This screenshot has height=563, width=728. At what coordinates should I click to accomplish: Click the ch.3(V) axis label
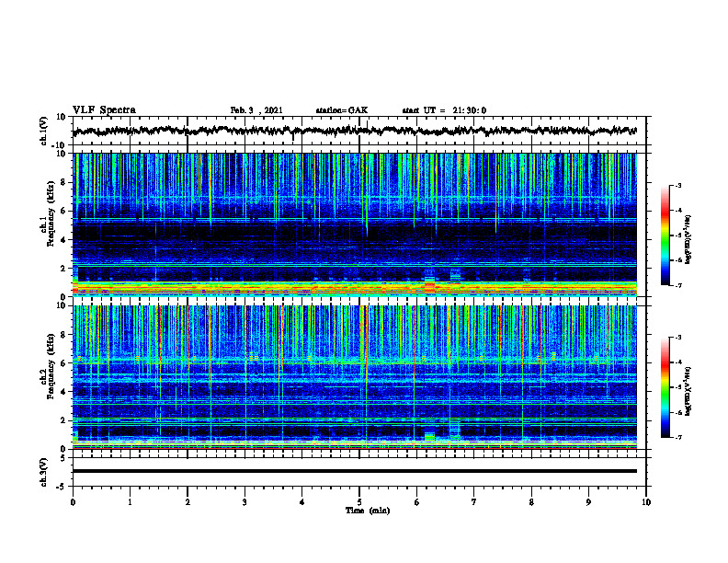click(43, 472)
